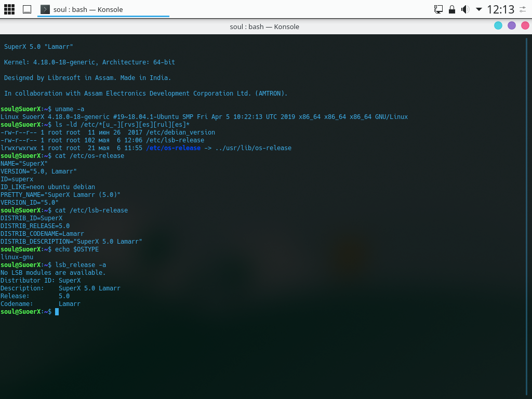Click the 12:13 clock
Screen dimensions: 532x399
501,9
